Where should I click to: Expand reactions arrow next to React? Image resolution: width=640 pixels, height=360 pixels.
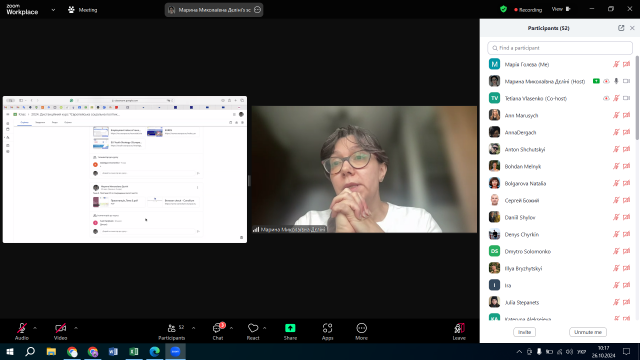[x=264, y=328]
